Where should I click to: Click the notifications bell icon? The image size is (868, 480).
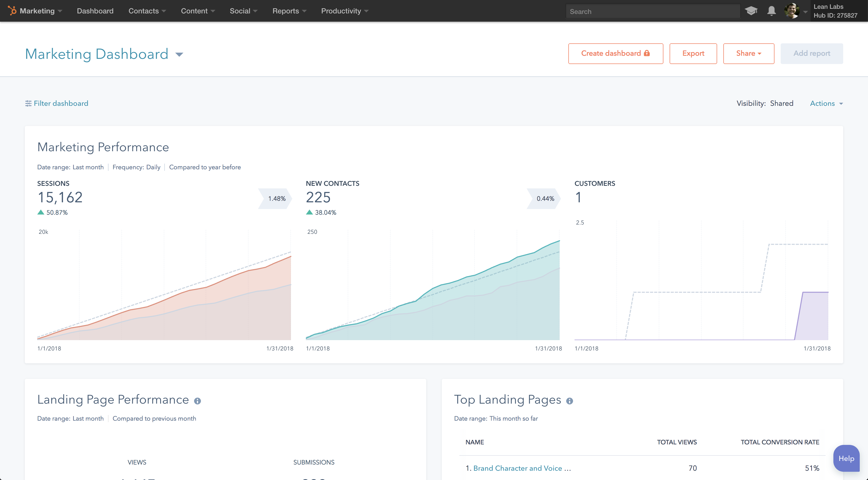(x=771, y=10)
